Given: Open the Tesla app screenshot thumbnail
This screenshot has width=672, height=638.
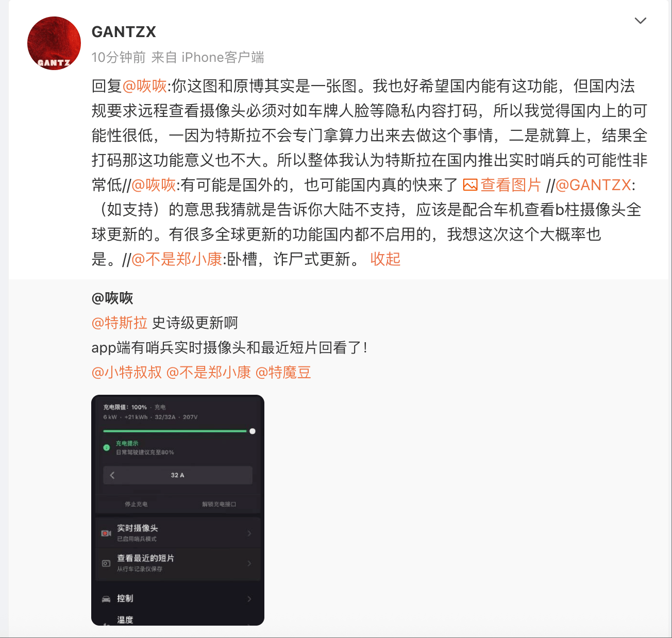Looking at the screenshot, I should point(178,510).
